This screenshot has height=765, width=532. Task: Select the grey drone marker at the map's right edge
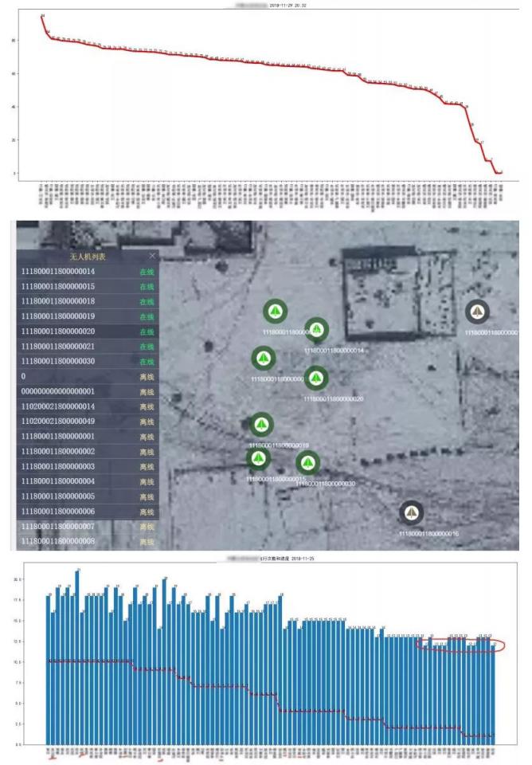477,312
